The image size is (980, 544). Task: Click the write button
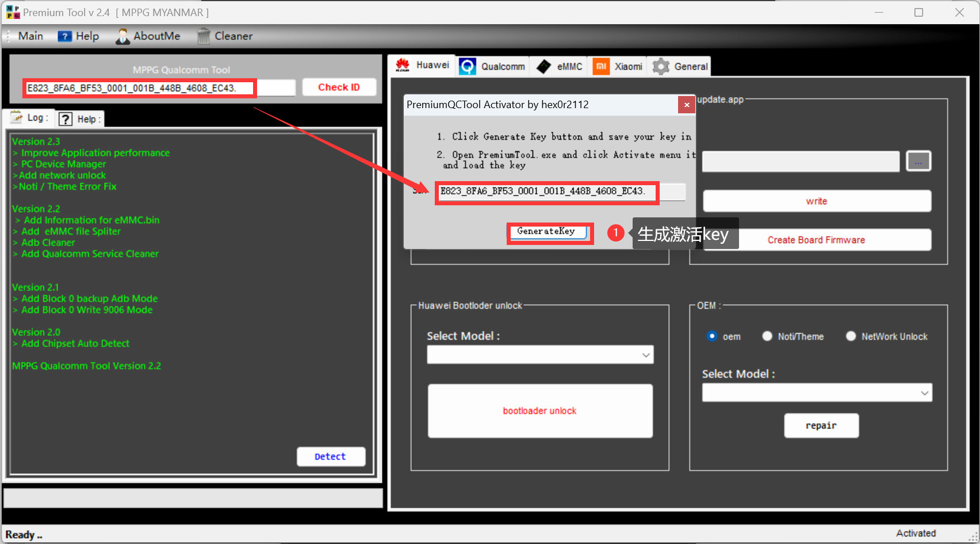817,201
